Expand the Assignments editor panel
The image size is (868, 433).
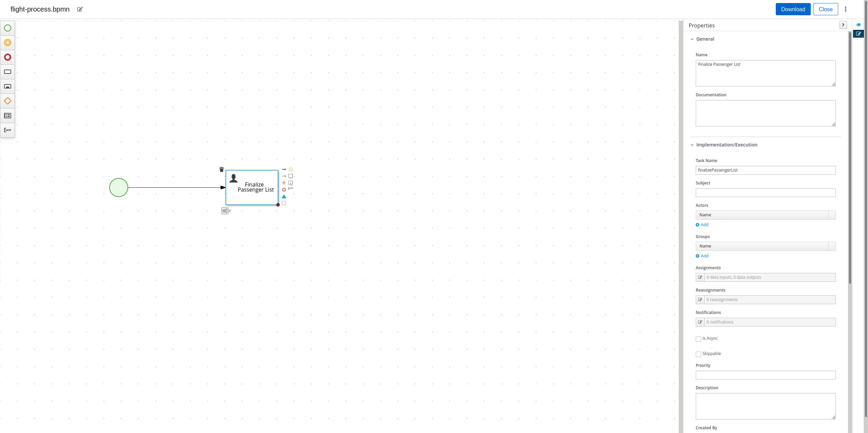point(700,277)
